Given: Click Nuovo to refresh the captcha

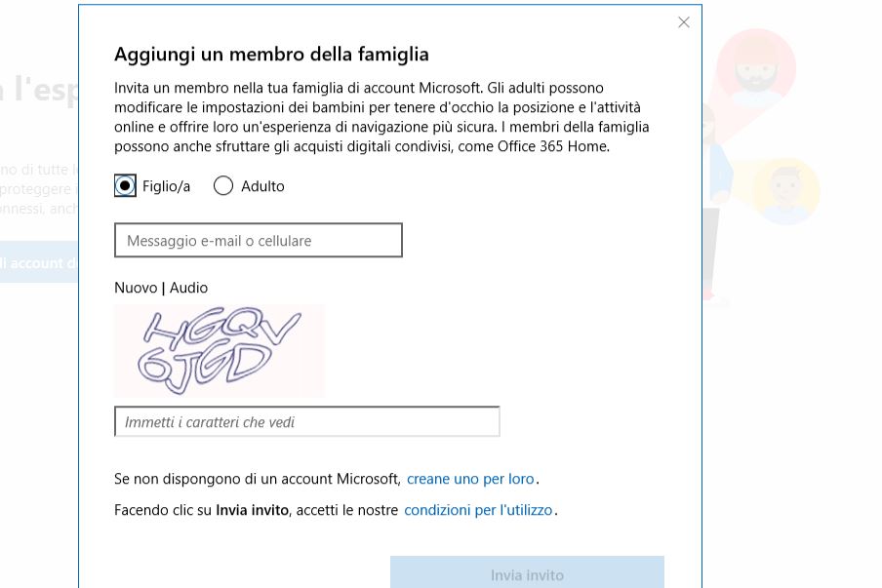Looking at the screenshot, I should point(136,288).
